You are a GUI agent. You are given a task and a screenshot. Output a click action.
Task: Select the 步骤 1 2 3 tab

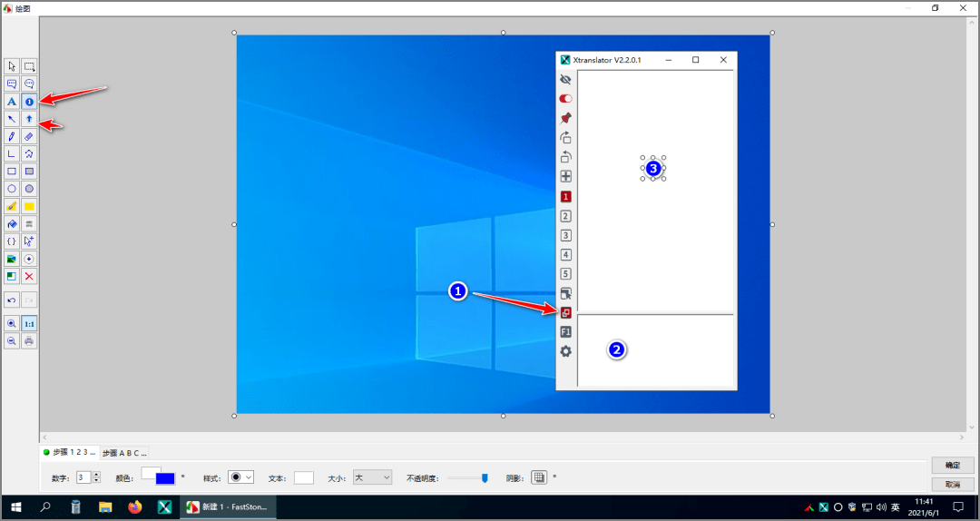pyautogui.click(x=69, y=452)
